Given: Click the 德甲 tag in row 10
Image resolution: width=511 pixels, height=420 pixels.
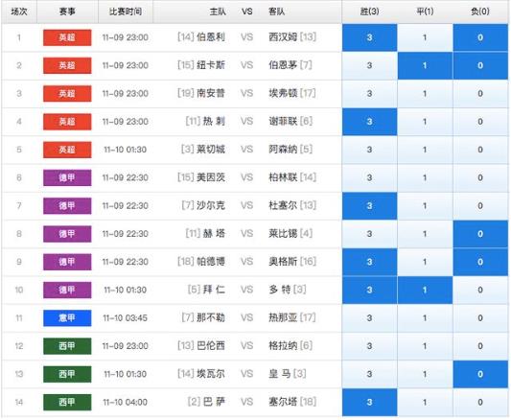Looking at the screenshot, I should tap(67, 290).
